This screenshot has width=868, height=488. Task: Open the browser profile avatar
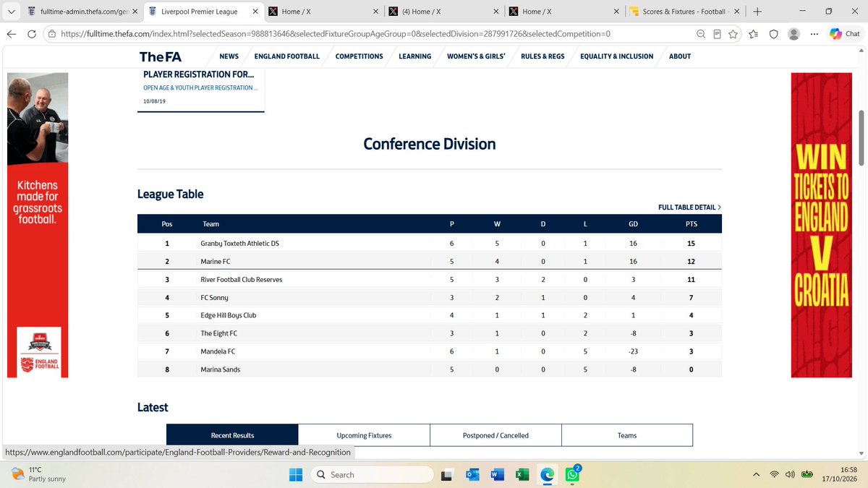coord(793,34)
